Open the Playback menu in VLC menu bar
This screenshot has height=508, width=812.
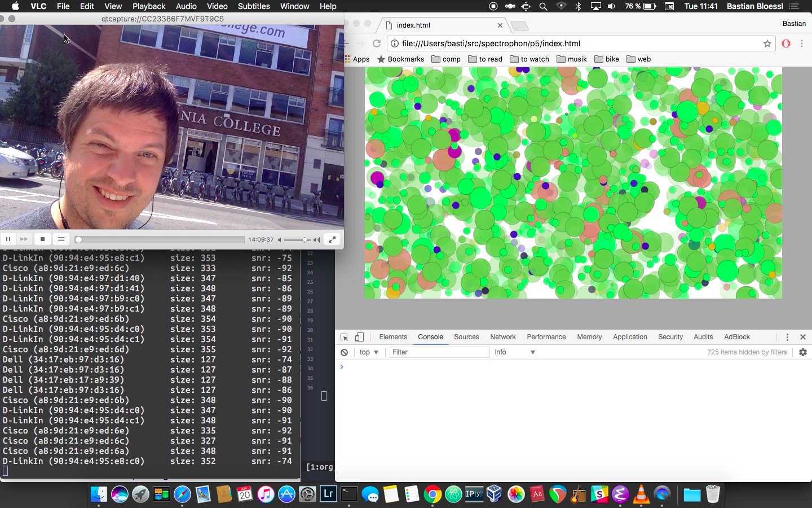pos(149,6)
